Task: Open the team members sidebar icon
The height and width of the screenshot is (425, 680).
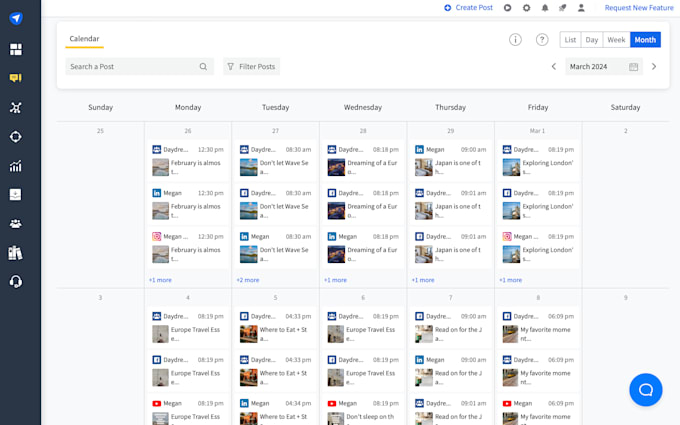Action: 16,224
